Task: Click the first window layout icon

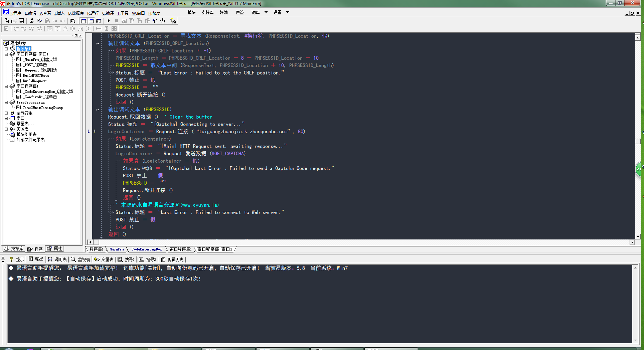Action: [84, 21]
